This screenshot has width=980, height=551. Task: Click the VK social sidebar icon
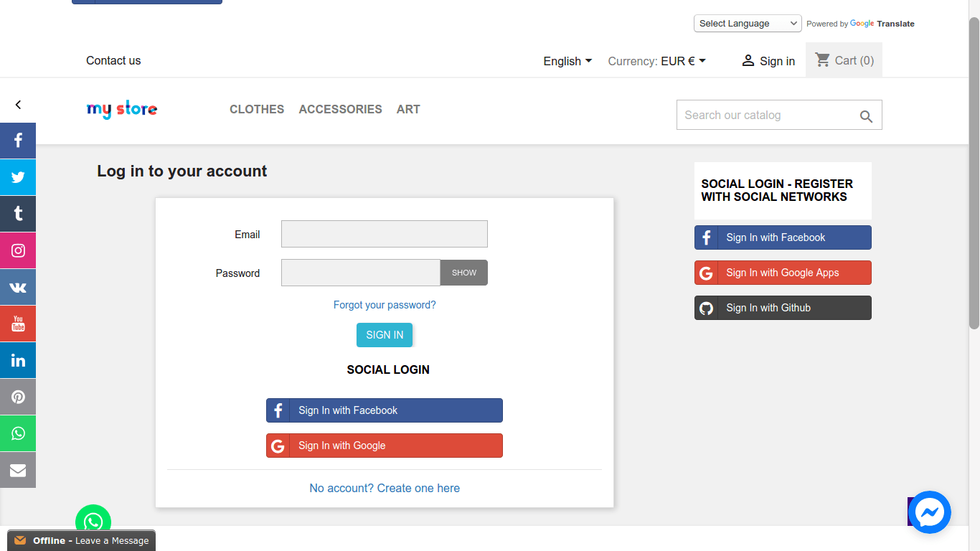18,287
